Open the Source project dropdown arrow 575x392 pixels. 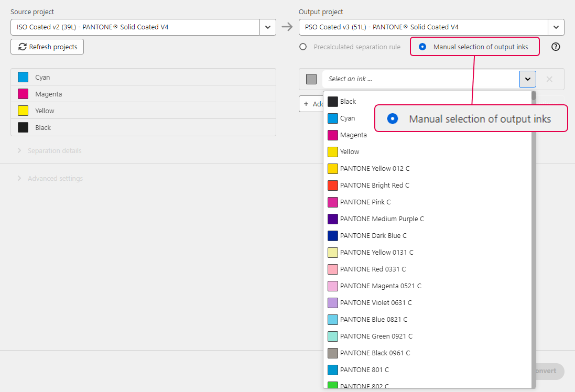point(268,27)
